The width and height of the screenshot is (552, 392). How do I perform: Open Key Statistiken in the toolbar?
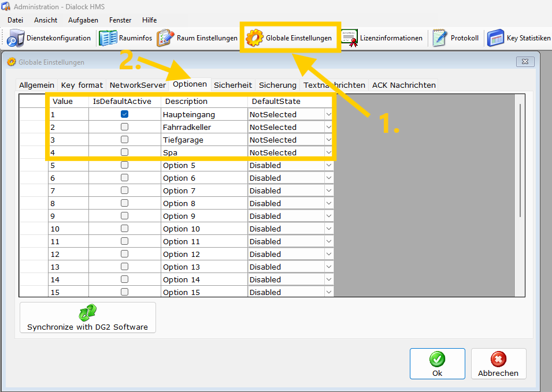point(496,38)
